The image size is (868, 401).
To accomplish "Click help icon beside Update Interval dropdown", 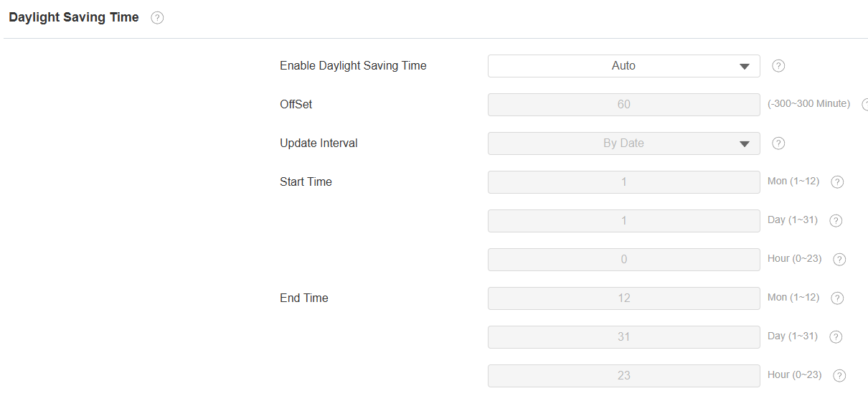I will [778, 143].
